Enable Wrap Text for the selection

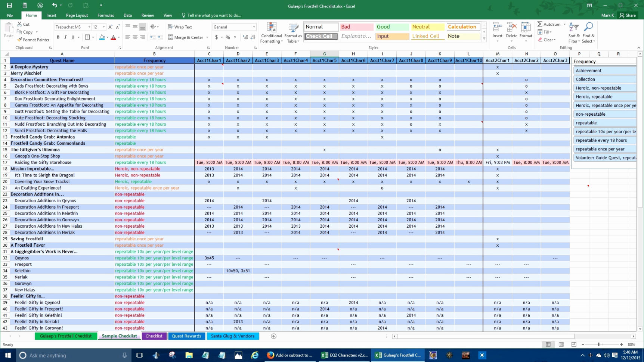point(179,27)
